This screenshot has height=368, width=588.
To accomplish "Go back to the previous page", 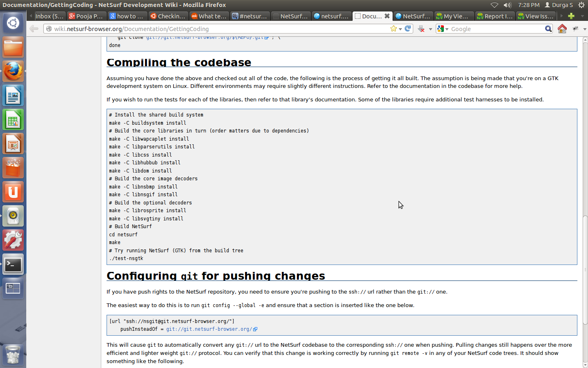I will (34, 29).
